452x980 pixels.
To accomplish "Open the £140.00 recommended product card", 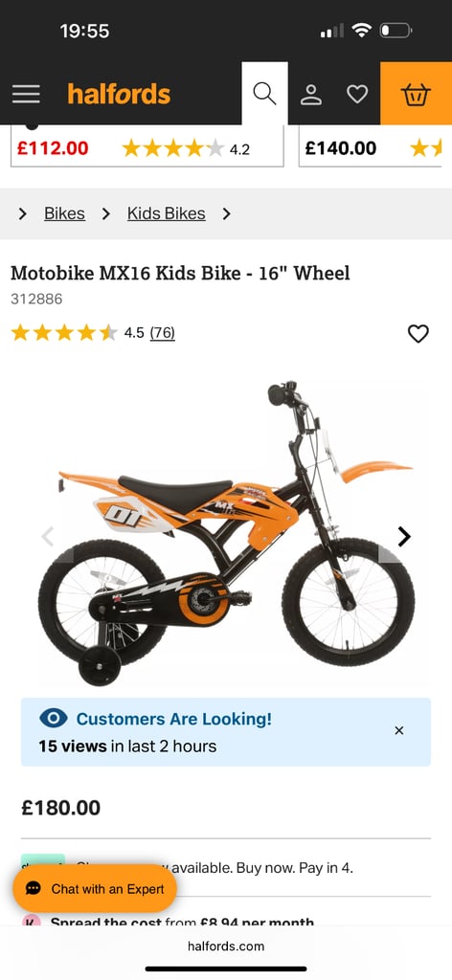I will [375, 145].
